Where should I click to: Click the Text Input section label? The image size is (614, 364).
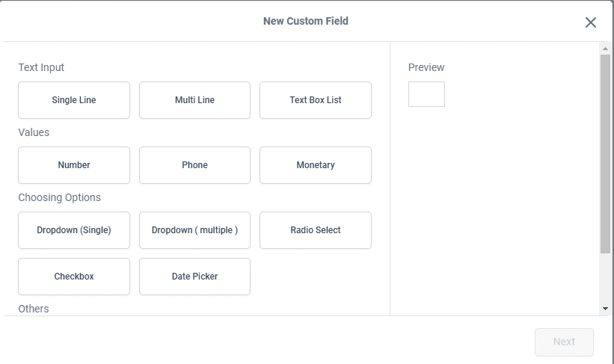[41, 67]
